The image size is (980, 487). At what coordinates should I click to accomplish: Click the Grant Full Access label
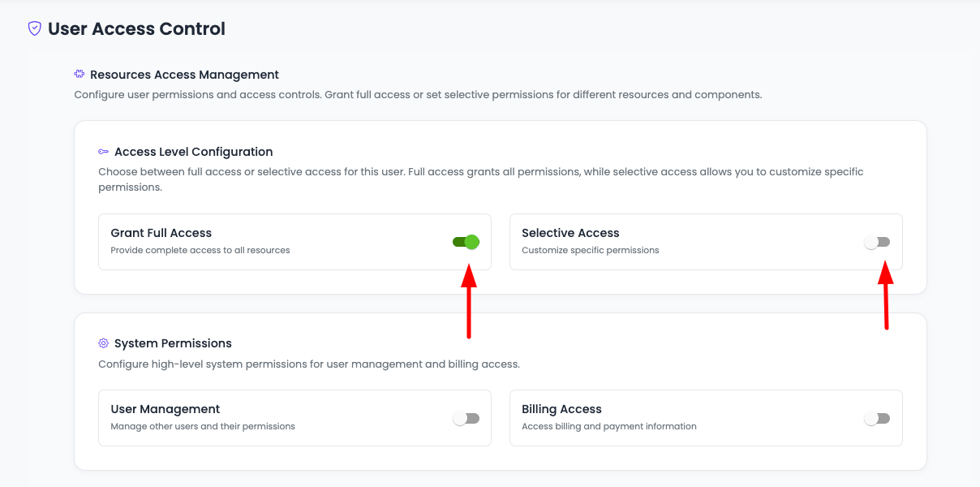[x=161, y=233]
